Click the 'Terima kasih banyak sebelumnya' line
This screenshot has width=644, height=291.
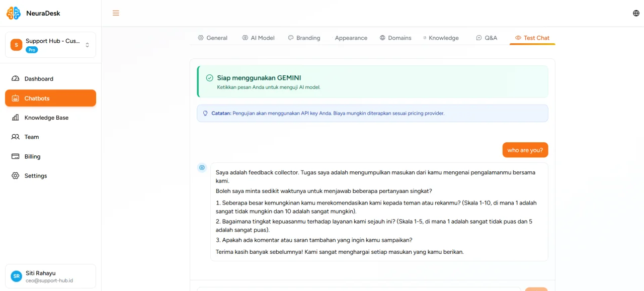(x=340, y=252)
